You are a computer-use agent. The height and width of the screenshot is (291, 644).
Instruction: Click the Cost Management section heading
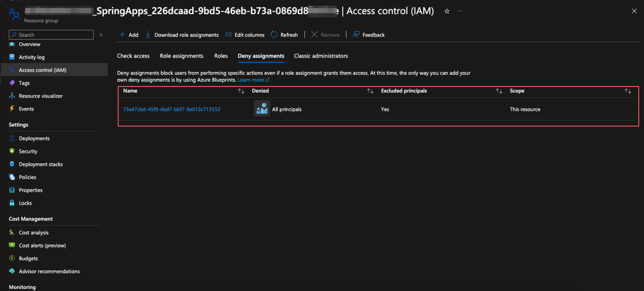(x=31, y=219)
